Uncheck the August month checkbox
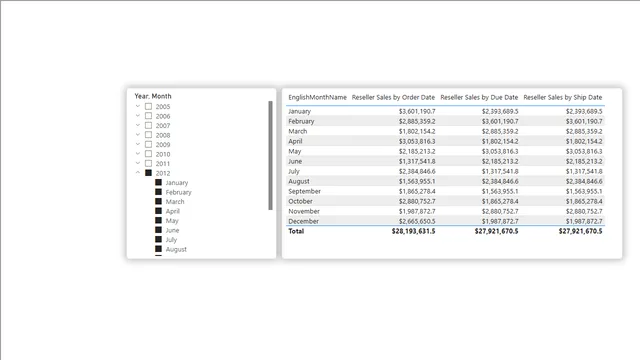This screenshot has width=640, height=360. coord(158,249)
